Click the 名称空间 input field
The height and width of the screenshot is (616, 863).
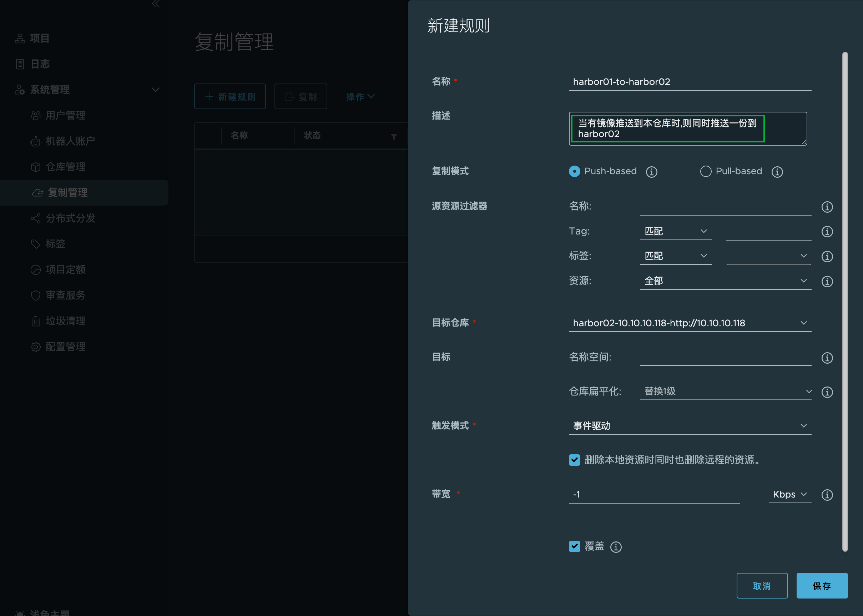tap(726, 357)
